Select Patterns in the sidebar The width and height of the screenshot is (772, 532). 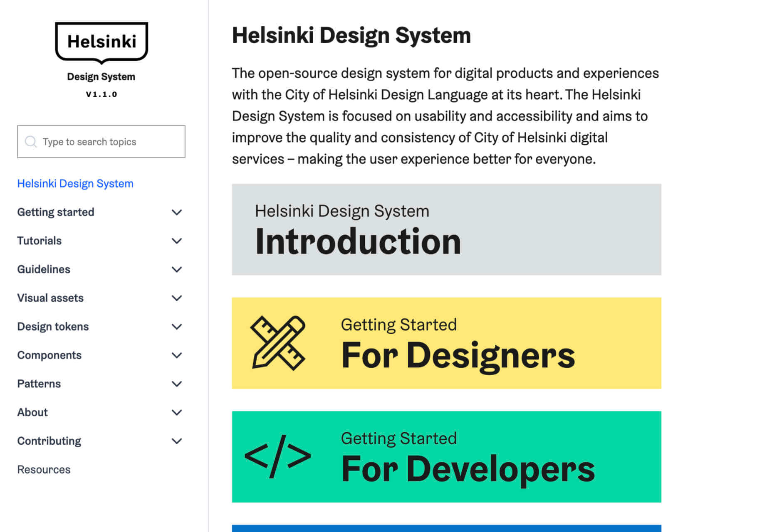(x=39, y=384)
